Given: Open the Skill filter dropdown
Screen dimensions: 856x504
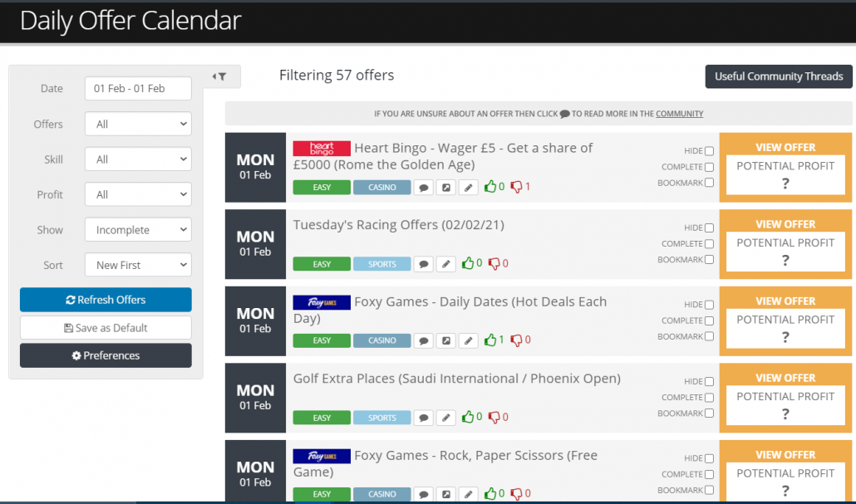Looking at the screenshot, I should (138, 159).
